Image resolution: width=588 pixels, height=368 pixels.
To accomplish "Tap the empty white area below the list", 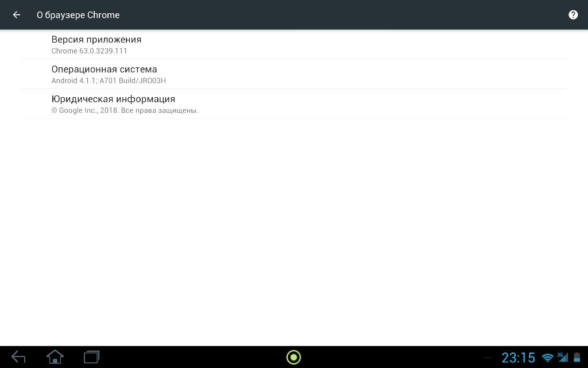I will [x=294, y=232].
